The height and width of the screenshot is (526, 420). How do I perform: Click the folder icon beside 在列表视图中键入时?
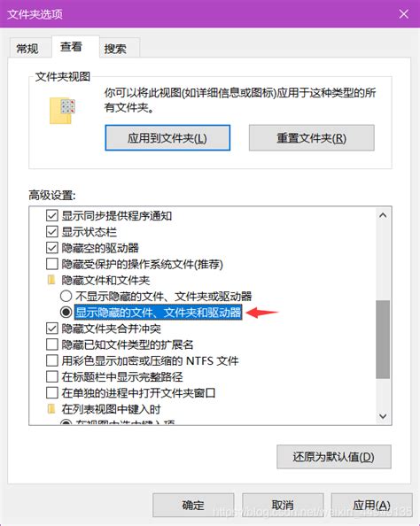51,408
